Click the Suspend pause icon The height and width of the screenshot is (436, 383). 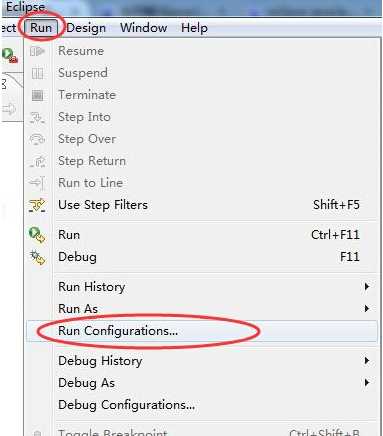pos(37,73)
